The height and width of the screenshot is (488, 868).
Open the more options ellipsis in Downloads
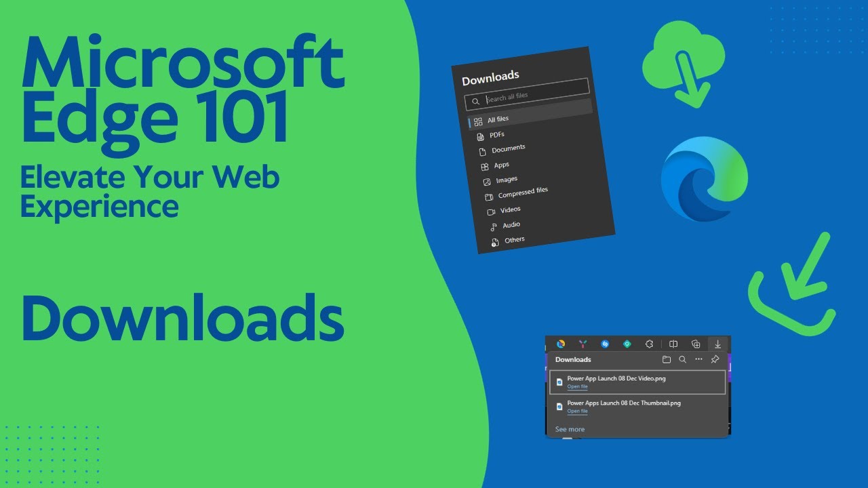click(699, 360)
